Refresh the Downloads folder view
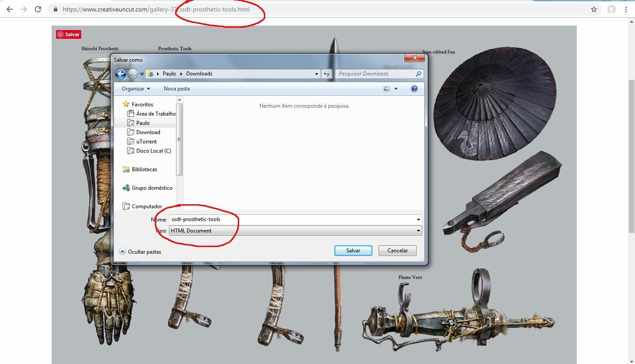 point(327,74)
